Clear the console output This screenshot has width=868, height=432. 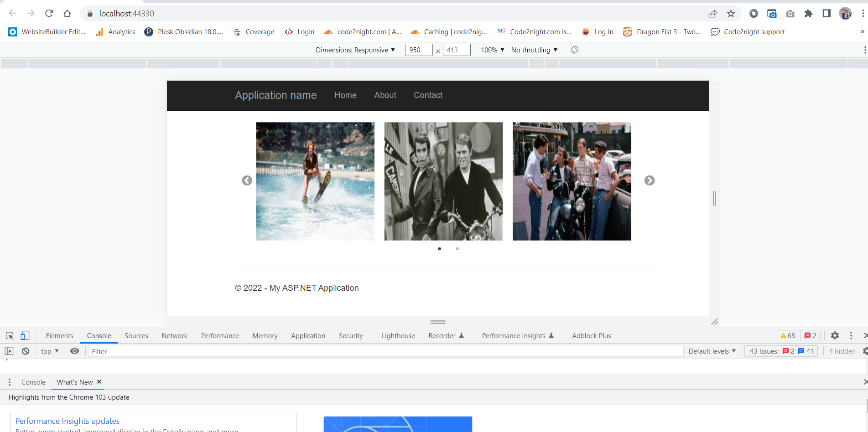tap(26, 351)
